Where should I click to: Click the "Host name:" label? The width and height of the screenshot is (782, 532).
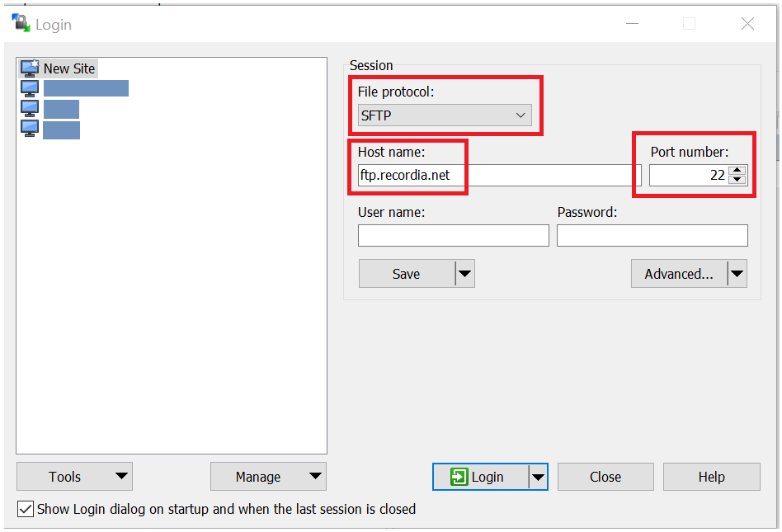[392, 152]
